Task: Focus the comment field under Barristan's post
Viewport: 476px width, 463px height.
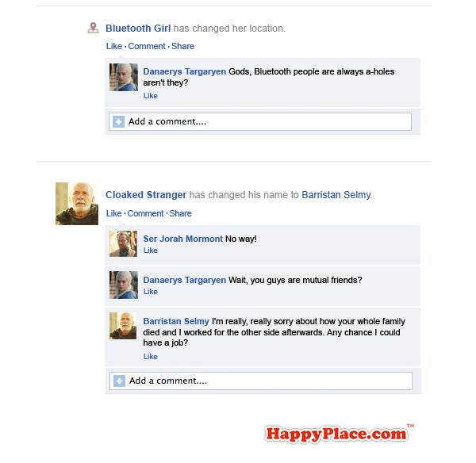Action: click(261, 381)
